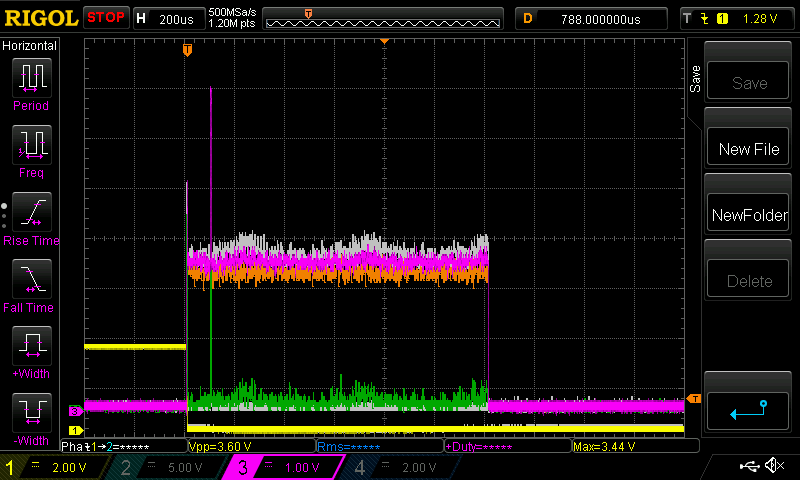Open the Horizontal measurement menu header
This screenshot has height=480, width=800.
pyautogui.click(x=30, y=46)
